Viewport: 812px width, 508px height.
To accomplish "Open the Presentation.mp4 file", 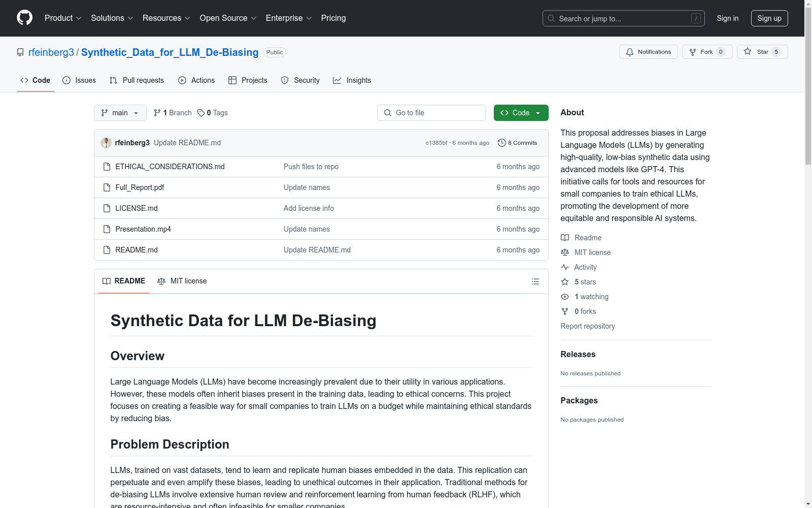I will coord(143,229).
